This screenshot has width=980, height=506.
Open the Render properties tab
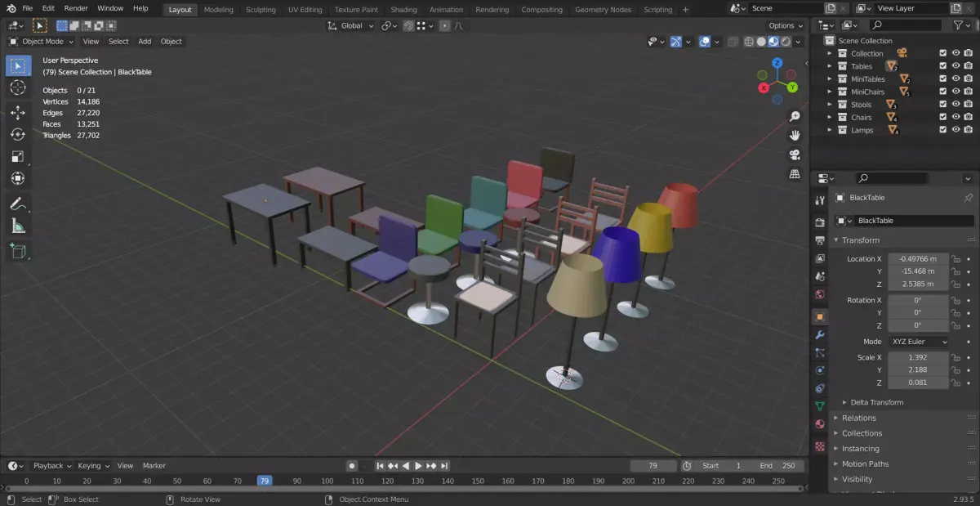point(820,222)
